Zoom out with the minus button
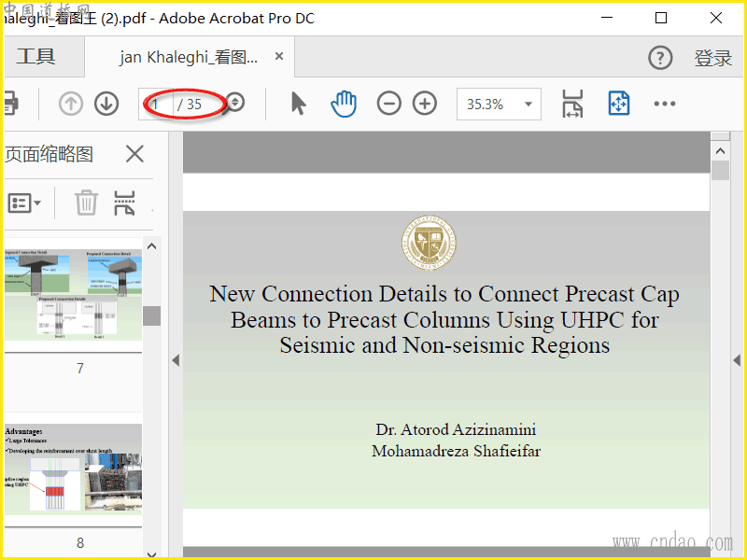 [x=388, y=104]
